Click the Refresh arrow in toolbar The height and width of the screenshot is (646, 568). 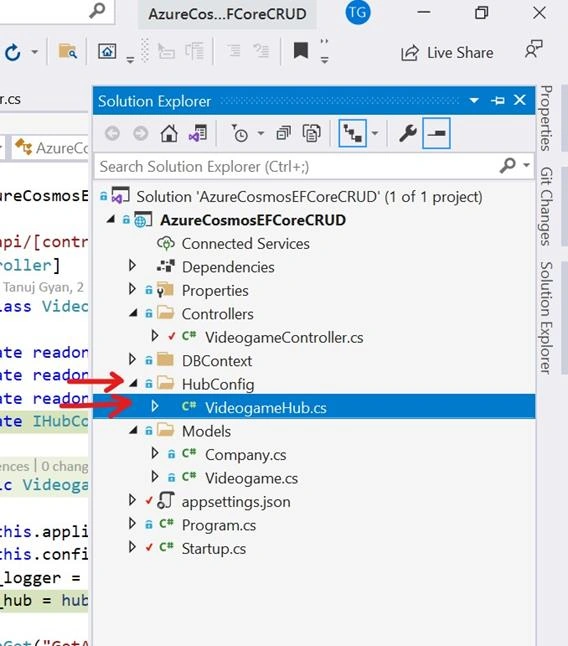click(x=13, y=52)
